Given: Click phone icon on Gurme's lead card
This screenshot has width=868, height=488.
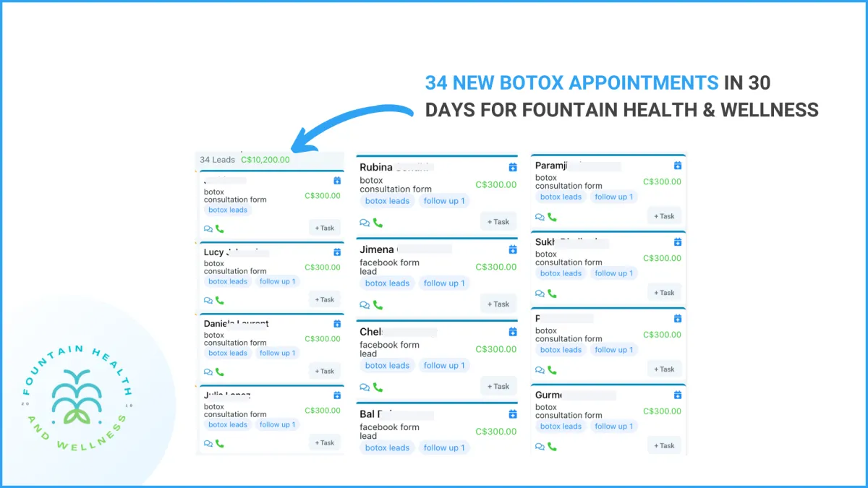Looking at the screenshot, I should (x=552, y=447).
